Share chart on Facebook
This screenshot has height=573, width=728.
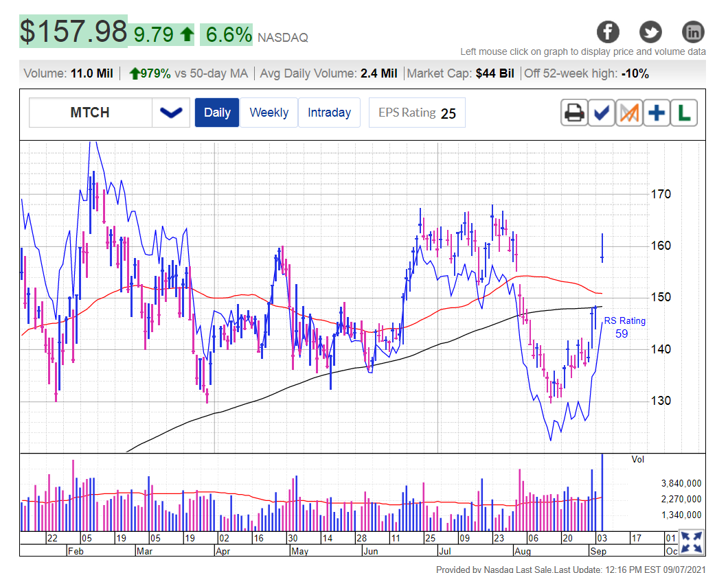[x=608, y=32]
